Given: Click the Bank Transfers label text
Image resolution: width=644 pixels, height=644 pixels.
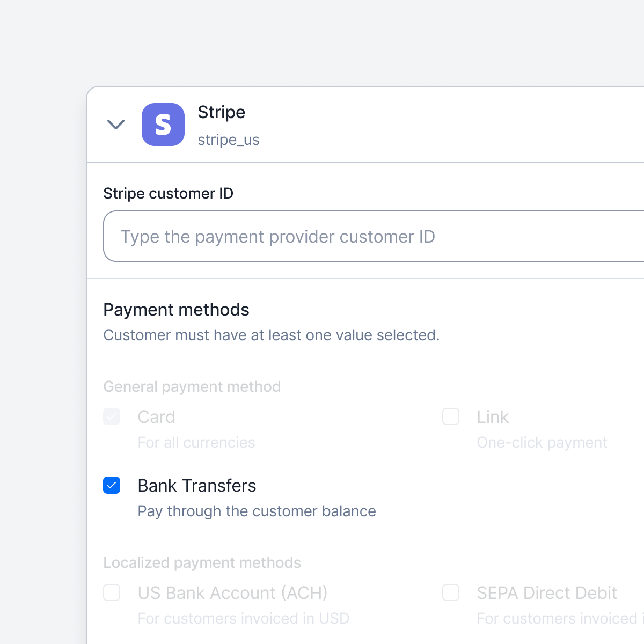Looking at the screenshot, I should (197, 486).
